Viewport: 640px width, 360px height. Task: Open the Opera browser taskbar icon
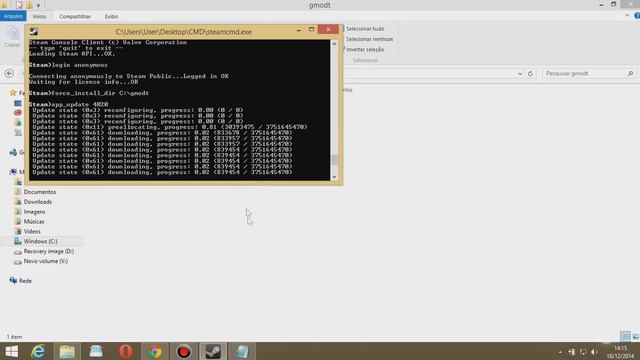pyautogui.click(x=126, y=351)
